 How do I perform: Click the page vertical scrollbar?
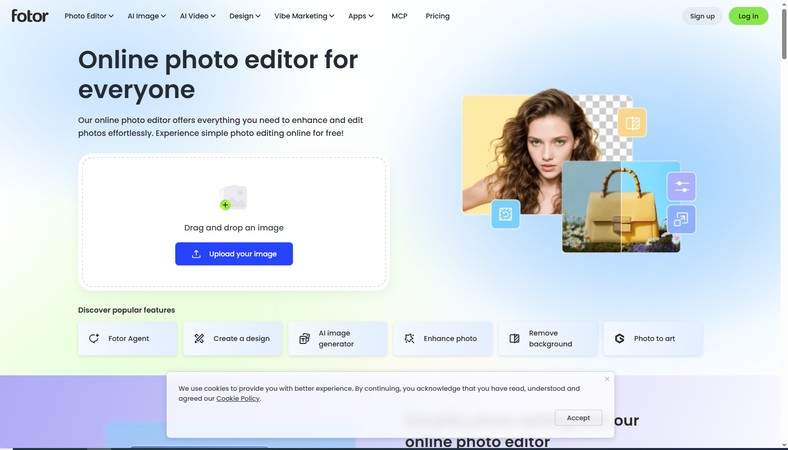784,35
